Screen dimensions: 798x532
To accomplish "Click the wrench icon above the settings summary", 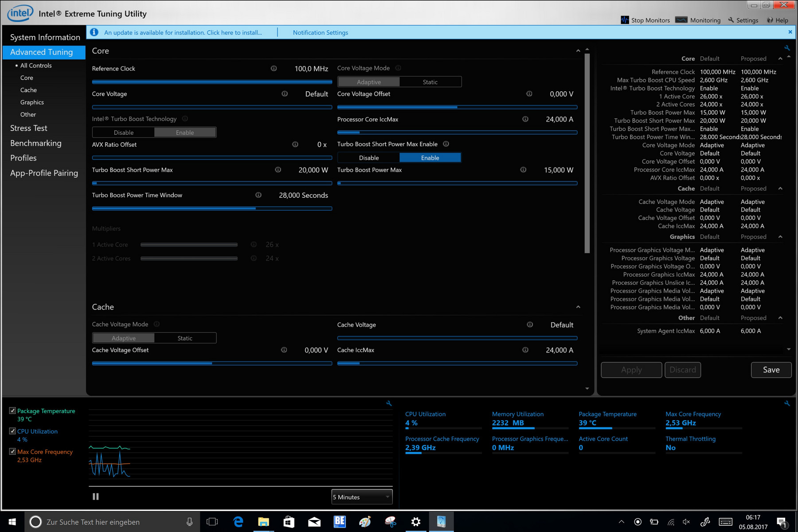I will tap(787, 48).
